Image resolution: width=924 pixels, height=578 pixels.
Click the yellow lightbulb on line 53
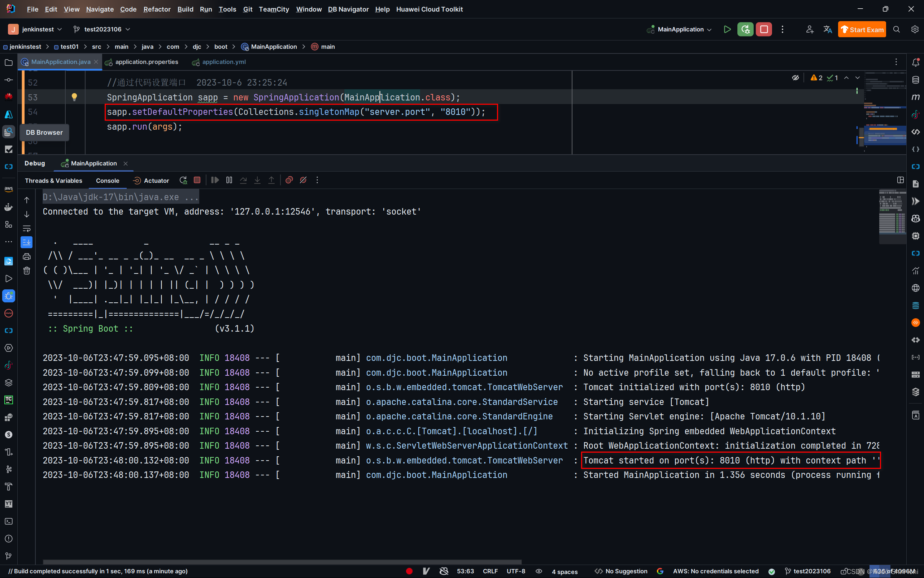[74, 97]
